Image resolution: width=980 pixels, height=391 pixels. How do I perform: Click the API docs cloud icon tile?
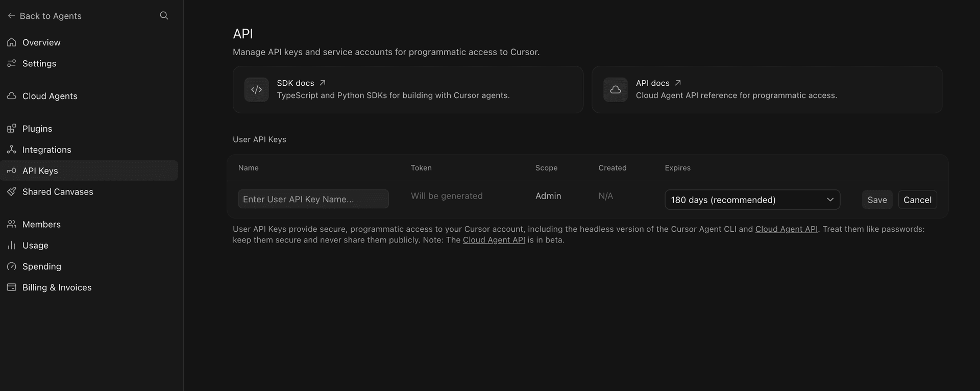616,89
